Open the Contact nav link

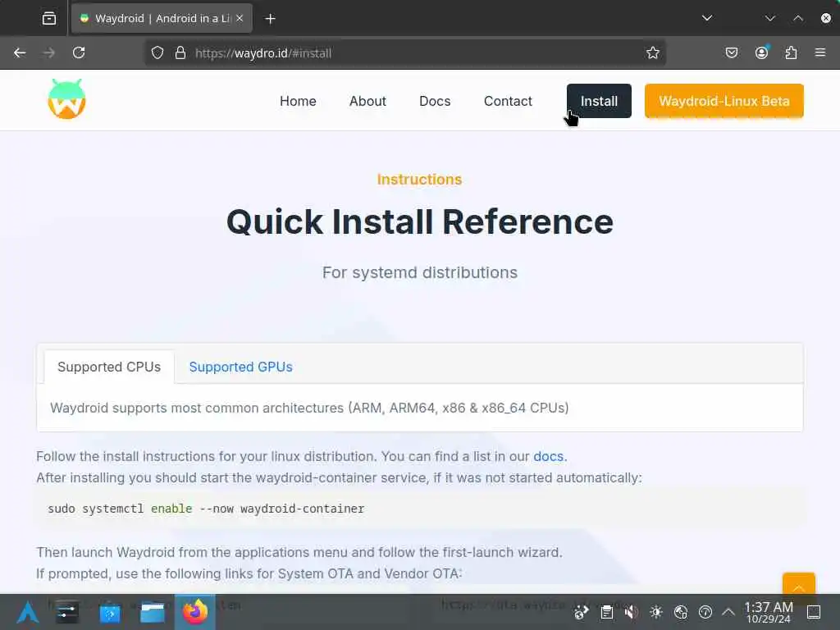pyautogui.click(x=508, y=101)
